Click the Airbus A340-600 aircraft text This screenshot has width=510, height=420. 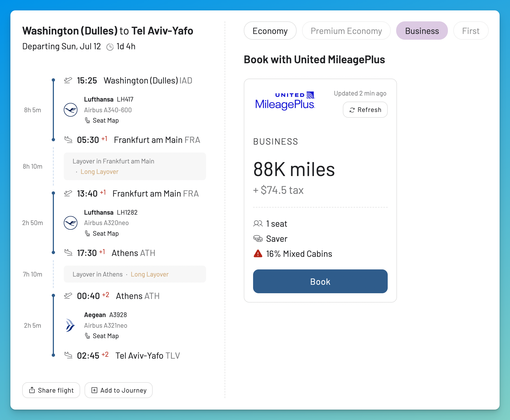[x=108, y=110]
